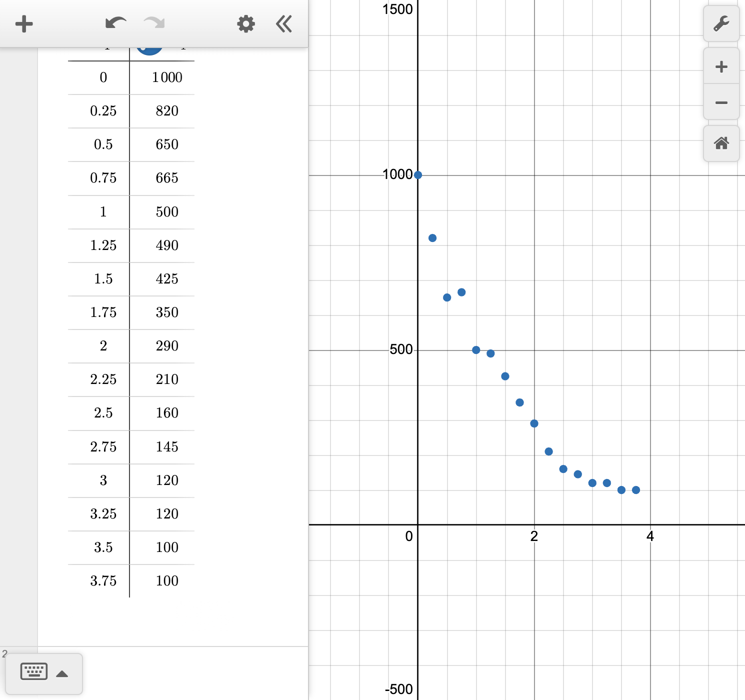Click the cell with value 665

166,178
